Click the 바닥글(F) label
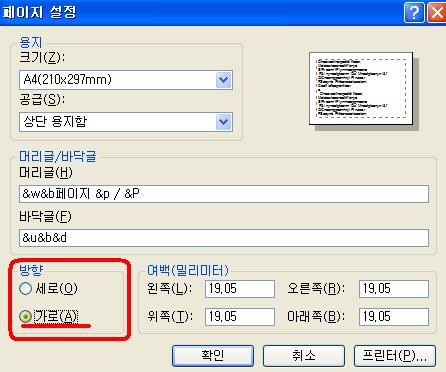The image size is (446, 372). (45, 217)
